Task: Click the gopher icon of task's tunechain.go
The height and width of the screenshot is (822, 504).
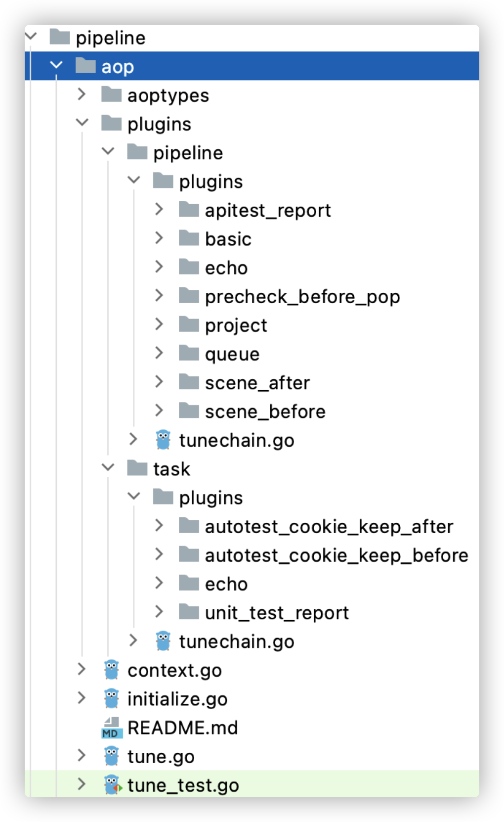Action: coord(163,641)
